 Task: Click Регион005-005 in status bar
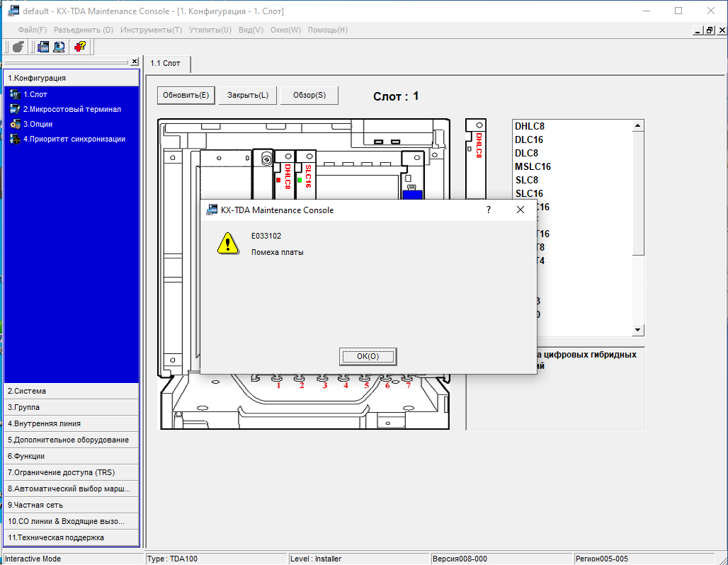pos(602,559)
